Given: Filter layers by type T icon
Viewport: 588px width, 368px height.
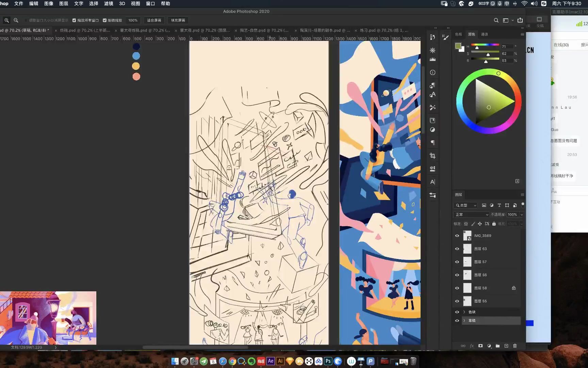Looking at the screenshot, I should (x=499, y=205).
